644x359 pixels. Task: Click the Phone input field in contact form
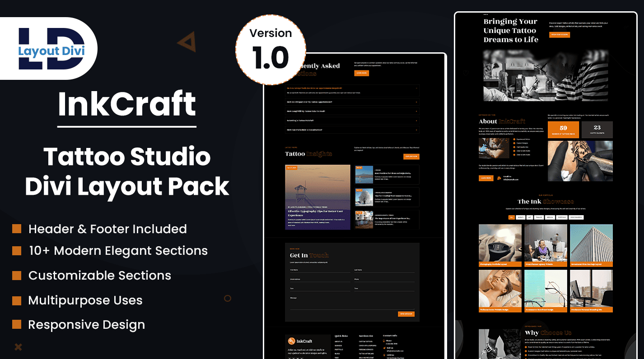pos(384,280)
